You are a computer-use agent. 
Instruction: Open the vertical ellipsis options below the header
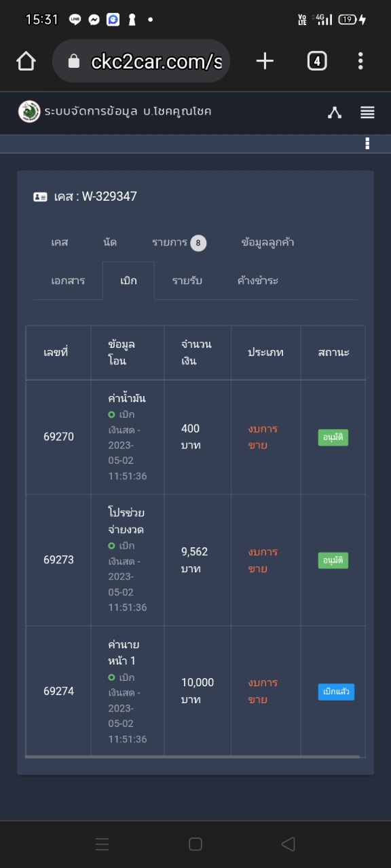pyautogui.click(x=367, y=143)
